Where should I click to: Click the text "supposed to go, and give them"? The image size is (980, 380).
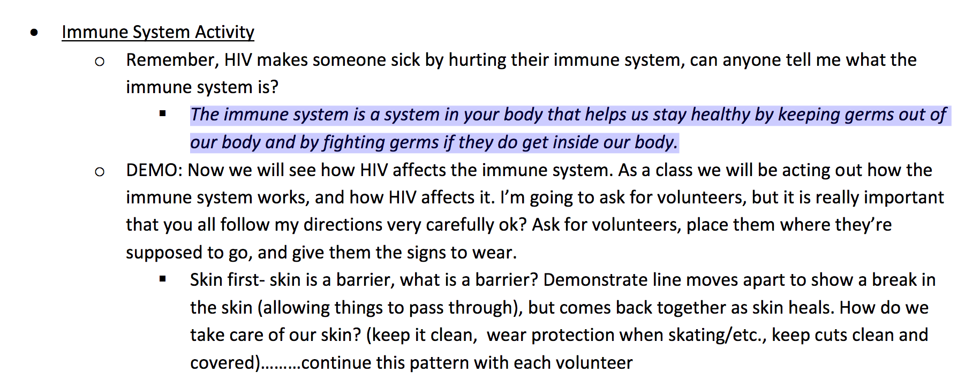[x=251, y=253]
